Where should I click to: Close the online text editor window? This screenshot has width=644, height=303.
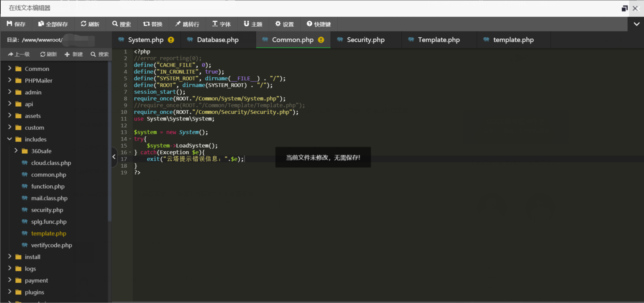pyautogui.click(x=635, y=8)
